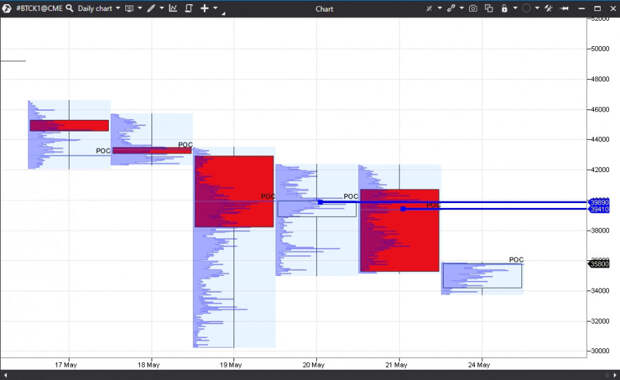The width and height of the screenshot is (620, 380).
Task: Click the scrollbar right arrow at bottom
Action: (x=614, y=375)
